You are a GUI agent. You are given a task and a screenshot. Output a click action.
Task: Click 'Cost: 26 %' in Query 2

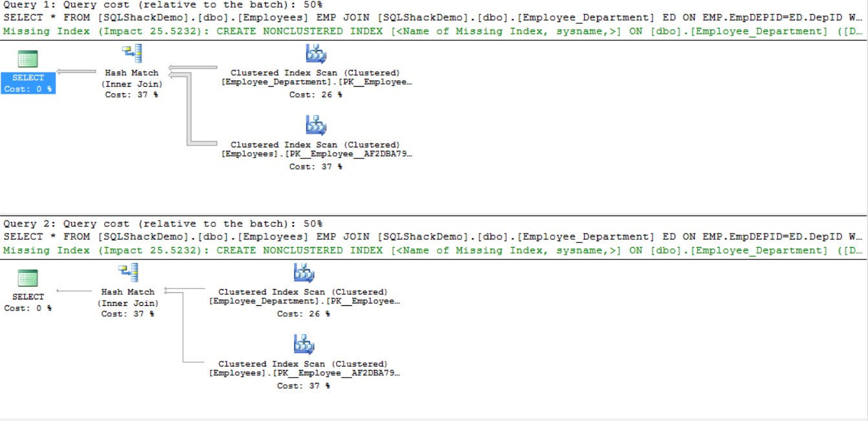[304, 314]
